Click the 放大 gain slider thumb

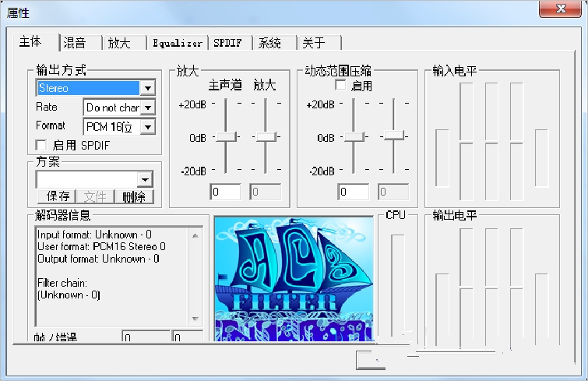pyautogui.click(x=266, y=136)
